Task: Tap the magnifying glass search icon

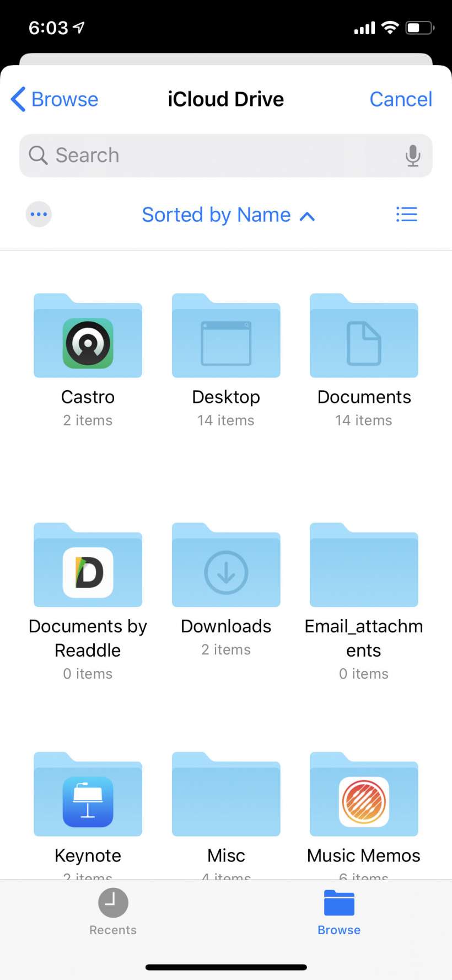Action: point(38,155)
